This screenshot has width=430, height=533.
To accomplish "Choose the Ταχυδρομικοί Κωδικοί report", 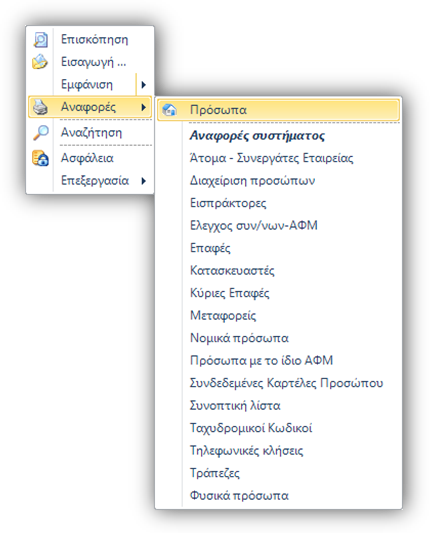I will pyautogui.click(x=251, y=428).
